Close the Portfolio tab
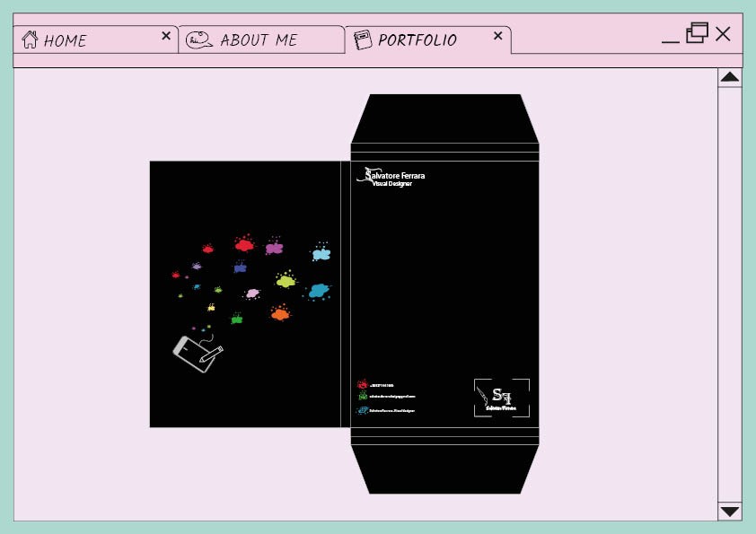 click(x=497, y=36)
